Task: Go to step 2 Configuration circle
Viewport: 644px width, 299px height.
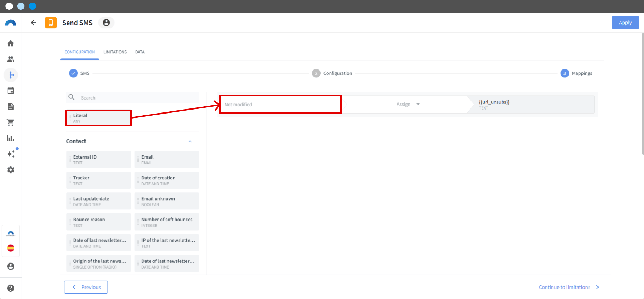Action: [316, 73]
